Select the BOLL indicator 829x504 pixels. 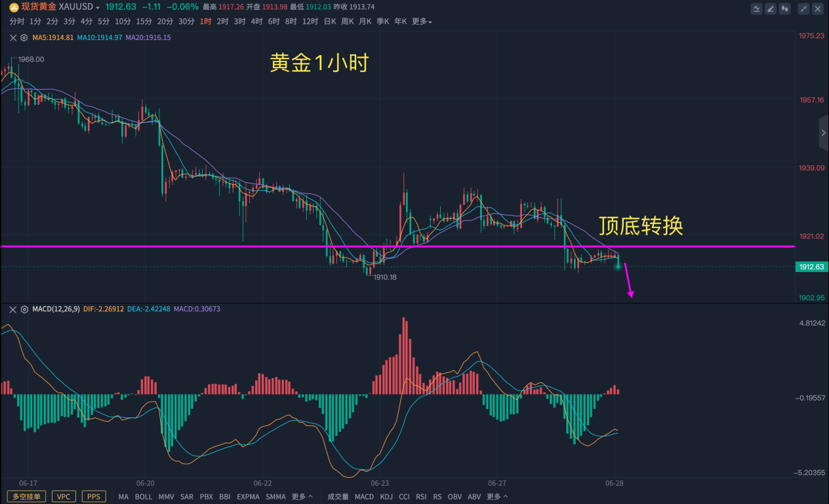(x=143, y=497)
